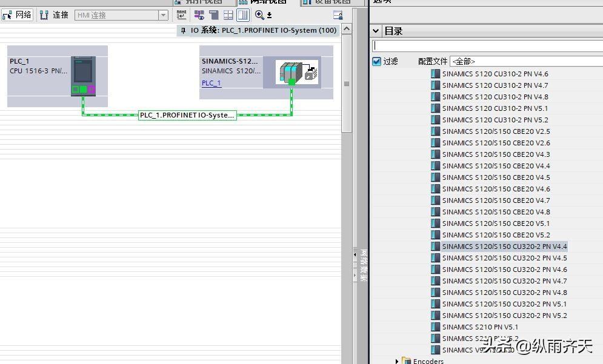Viewport: 603px width, 364px height.
Task: Click the network view vertical scrollbar thumb
Action: coord(347,84)
